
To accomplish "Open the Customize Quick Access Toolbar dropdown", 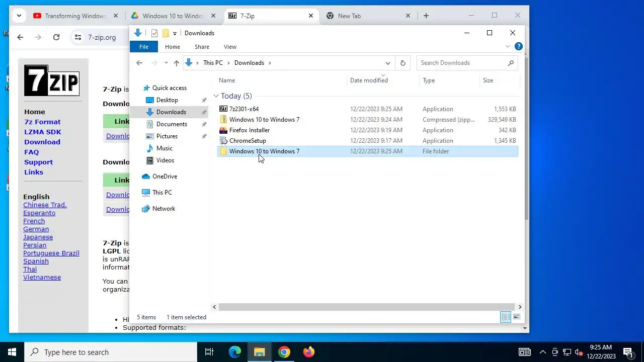I will pyautogui.click(x=175, y=33).
